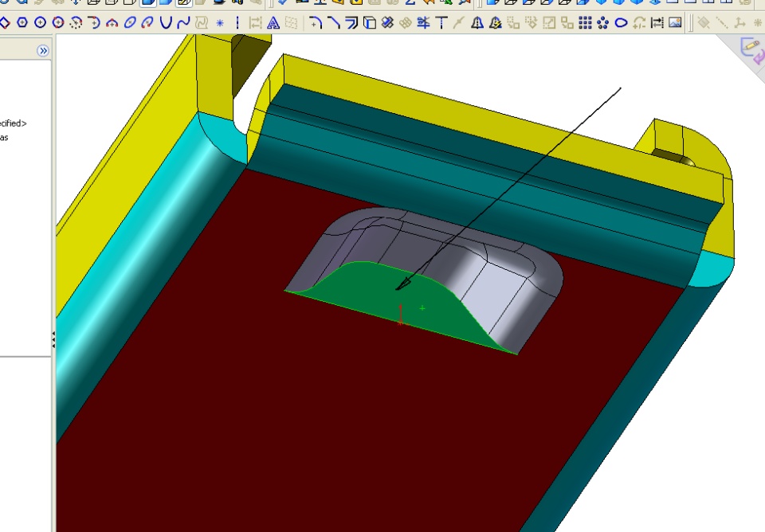765x532 pixels.
Task: Select the Face Curves tool
Action: coord(406,22)
